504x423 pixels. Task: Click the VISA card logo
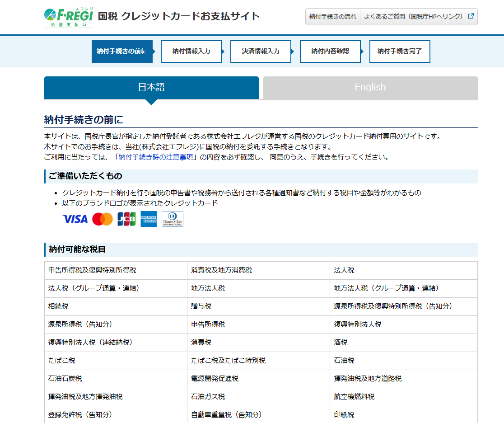click(x=75, y=219)
